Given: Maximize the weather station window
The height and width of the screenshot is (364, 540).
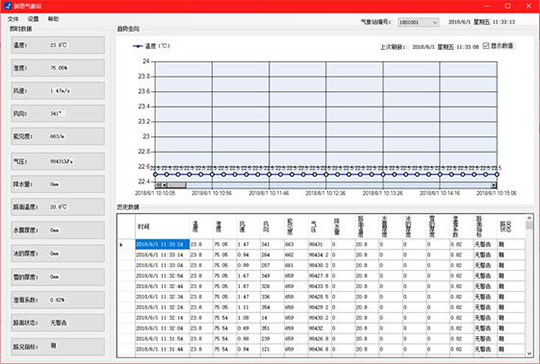Looking at the screenshot, I should [x=508, y=6].
